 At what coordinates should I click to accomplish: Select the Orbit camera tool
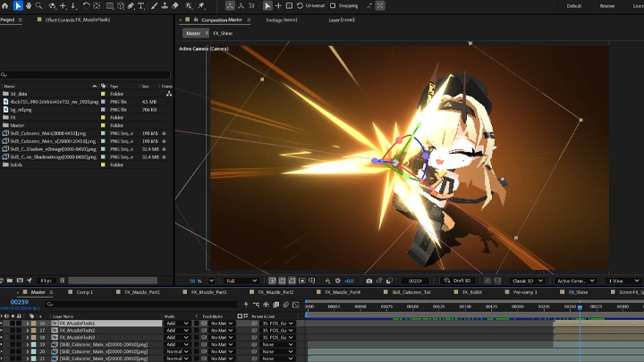coord(52,5)
